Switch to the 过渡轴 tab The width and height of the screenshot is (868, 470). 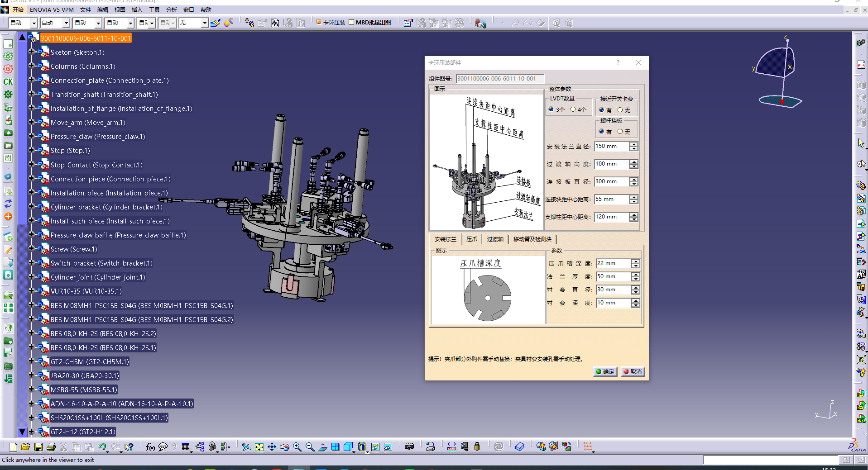click(x=495, y=239)
